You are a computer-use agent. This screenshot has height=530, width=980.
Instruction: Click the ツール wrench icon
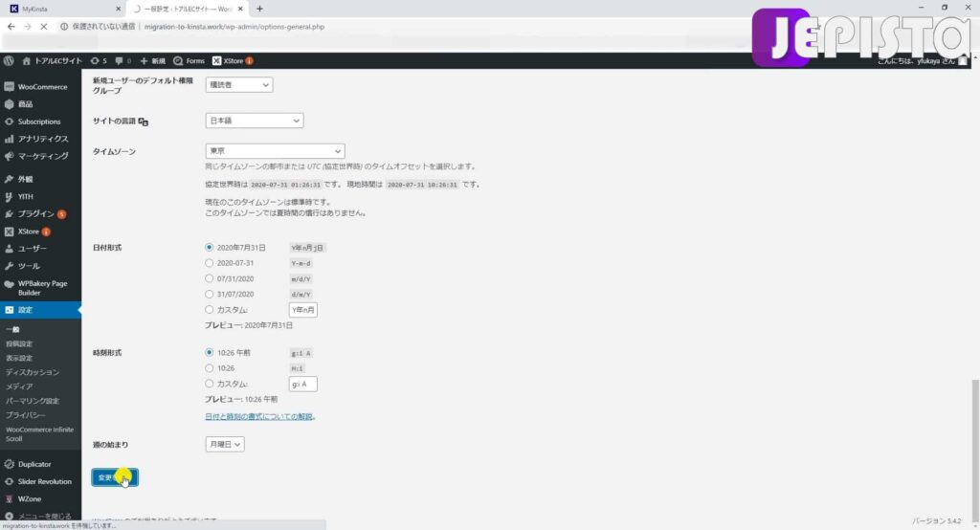(9, 266)
